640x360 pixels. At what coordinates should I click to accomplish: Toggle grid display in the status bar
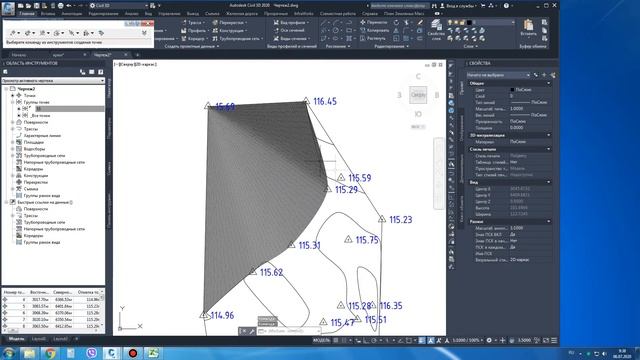pyautogui.click(x=336, y=340)
